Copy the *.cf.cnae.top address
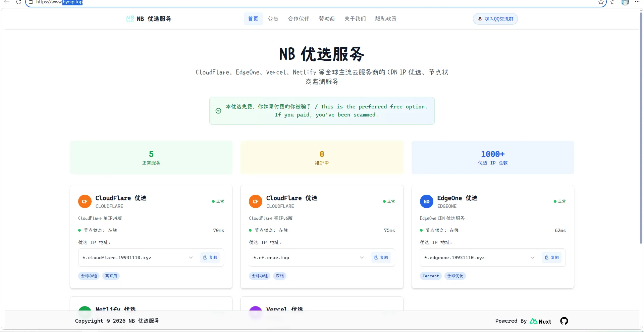Screen dimensions: 644x332 coord(381,257)
